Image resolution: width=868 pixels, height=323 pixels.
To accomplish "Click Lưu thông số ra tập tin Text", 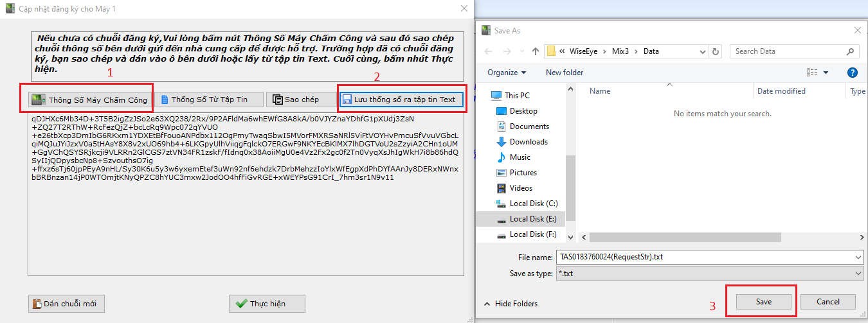I will pyautogui.click(x=401, y=100).
